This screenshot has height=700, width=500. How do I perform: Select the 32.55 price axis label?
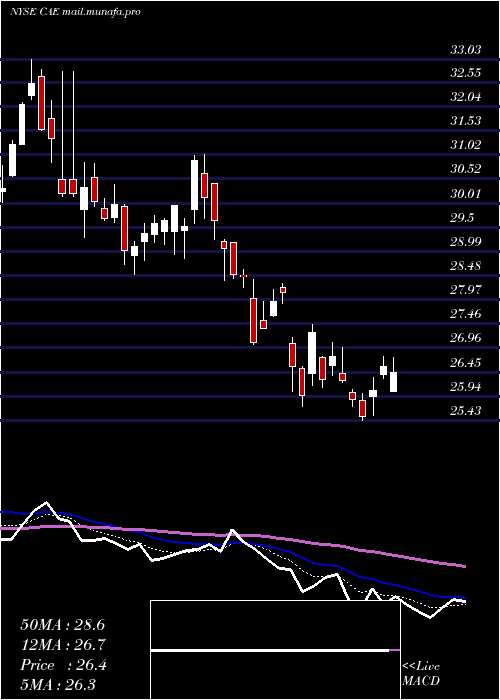pyautogui.click(x=465, y=73)
